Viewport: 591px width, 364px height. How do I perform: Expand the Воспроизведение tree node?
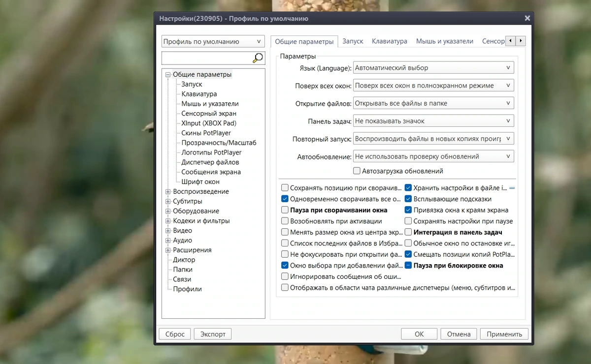168,191
